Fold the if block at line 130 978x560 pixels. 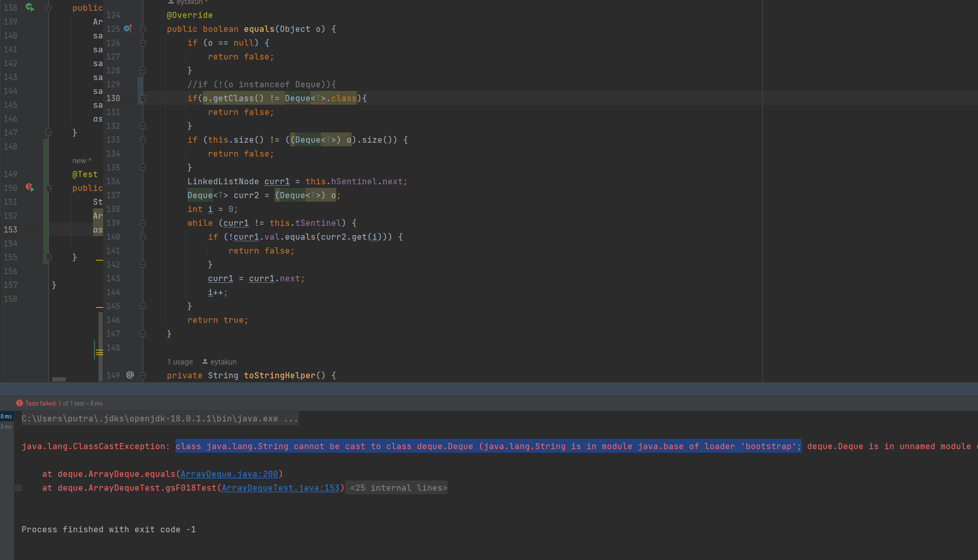tap(143, 98)
